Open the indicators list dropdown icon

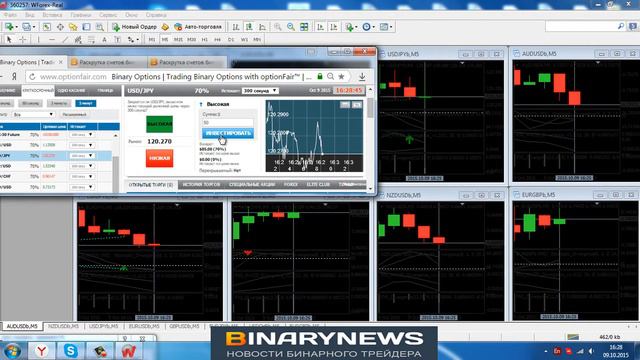click(350, 27)
